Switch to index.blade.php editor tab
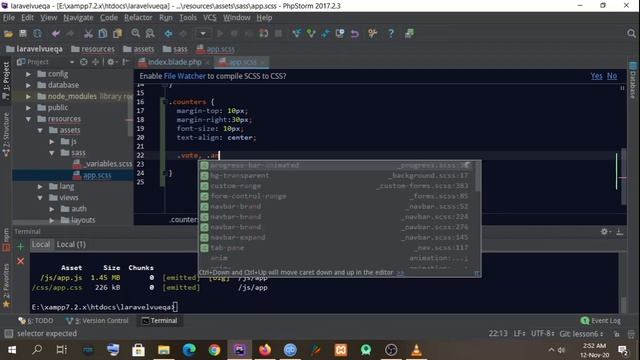This screenshot has height=360, width=640. point(174,62)
